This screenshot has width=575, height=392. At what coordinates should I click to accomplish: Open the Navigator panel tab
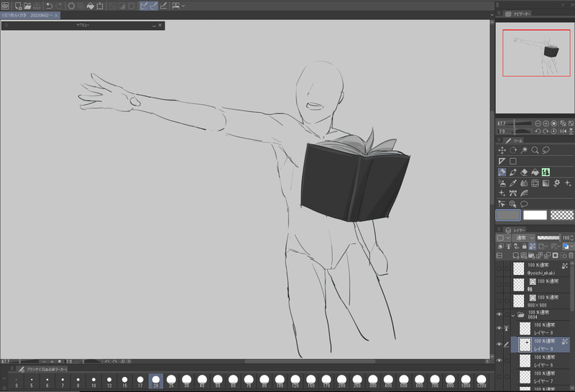coord(517,14)
